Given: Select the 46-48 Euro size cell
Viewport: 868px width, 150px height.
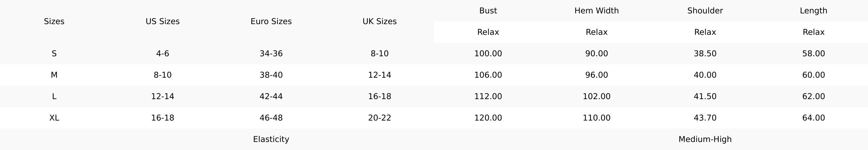Looking at the screenshot, I should (271, 118).
